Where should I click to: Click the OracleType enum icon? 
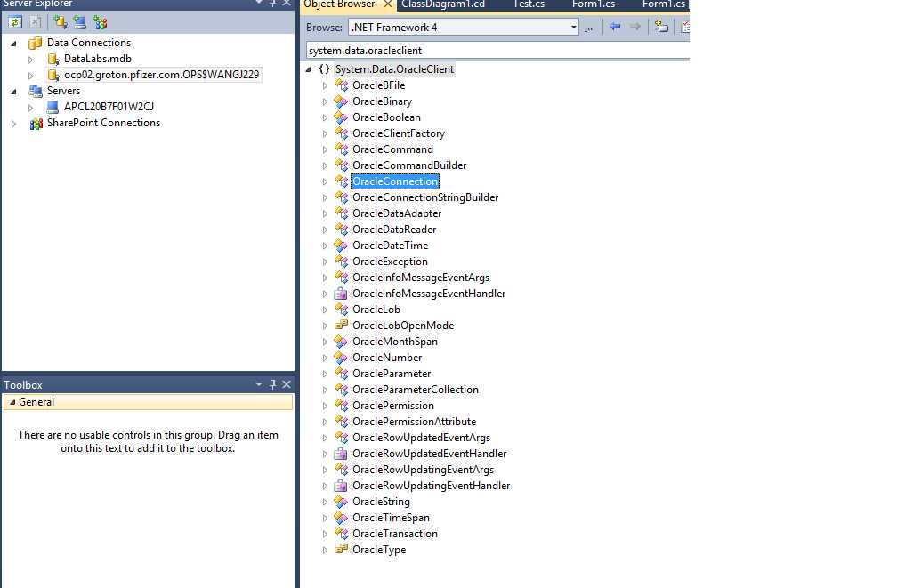point(341,549)
